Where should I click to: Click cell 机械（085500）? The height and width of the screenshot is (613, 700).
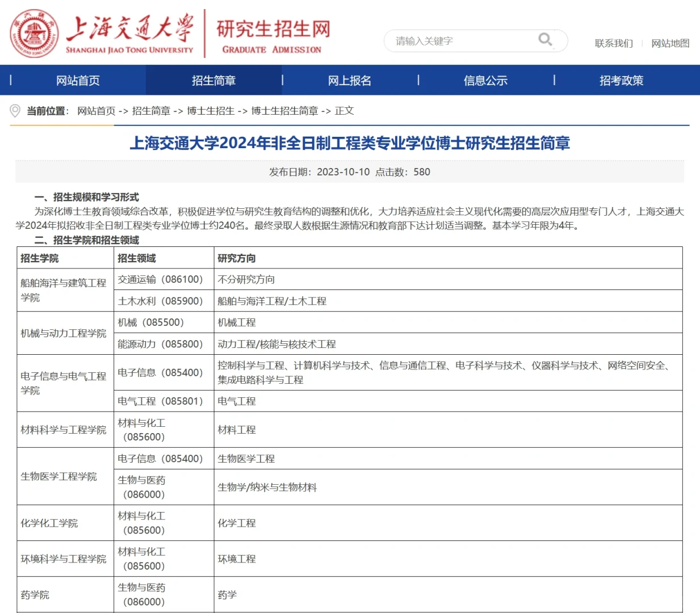[x=164, y=322]
